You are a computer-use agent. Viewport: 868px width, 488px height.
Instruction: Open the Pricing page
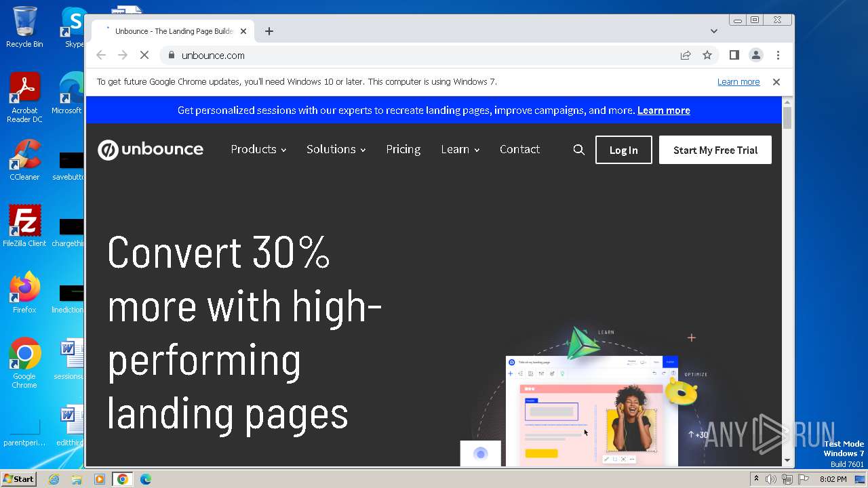click(x=403, y=150)
